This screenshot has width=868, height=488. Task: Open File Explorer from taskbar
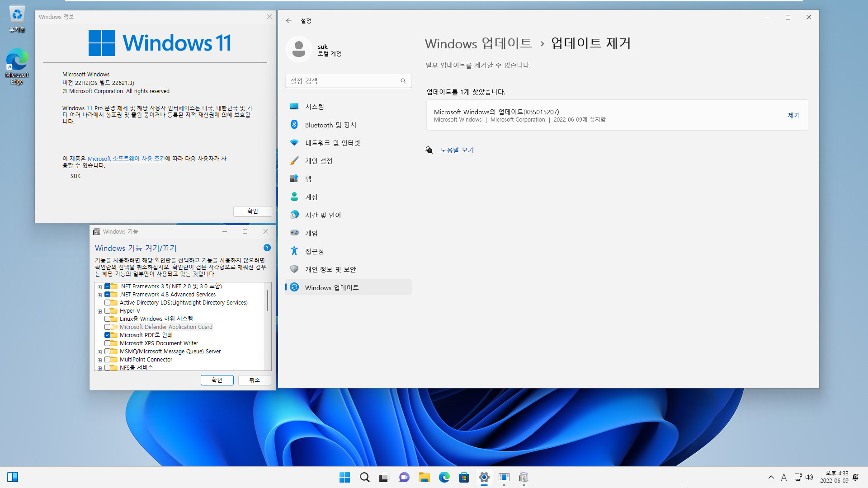pyautogui.click(x=424, y=477)
